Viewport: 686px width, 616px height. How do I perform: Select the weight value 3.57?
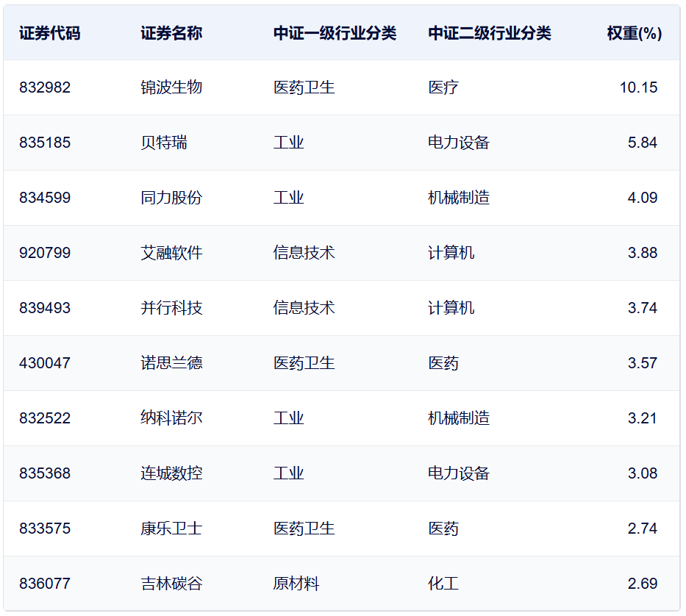click(x=642, y=363)
